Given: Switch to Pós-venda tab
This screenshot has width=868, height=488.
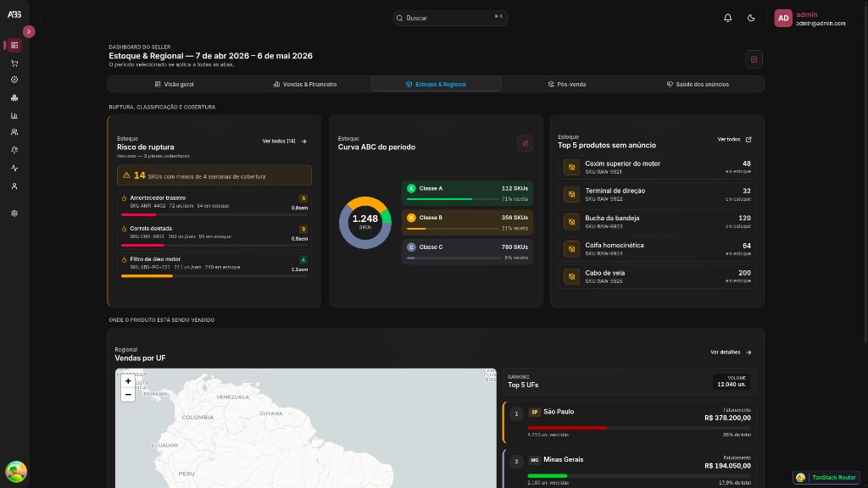Looking at the screenshot, I should (x=567, y=84).
